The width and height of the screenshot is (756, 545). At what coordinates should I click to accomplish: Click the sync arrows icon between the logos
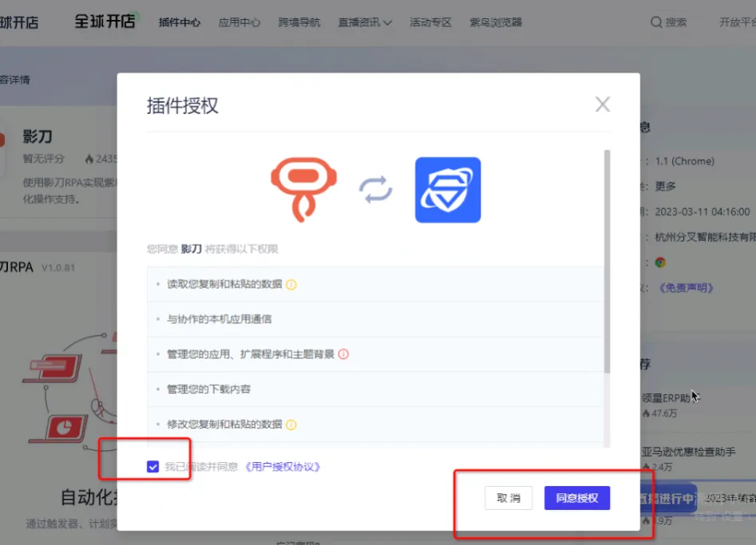point(375,189)
